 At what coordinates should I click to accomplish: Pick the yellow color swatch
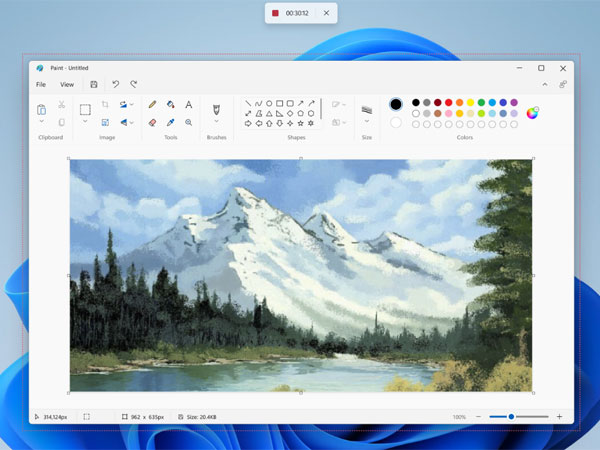click(470, 103)
